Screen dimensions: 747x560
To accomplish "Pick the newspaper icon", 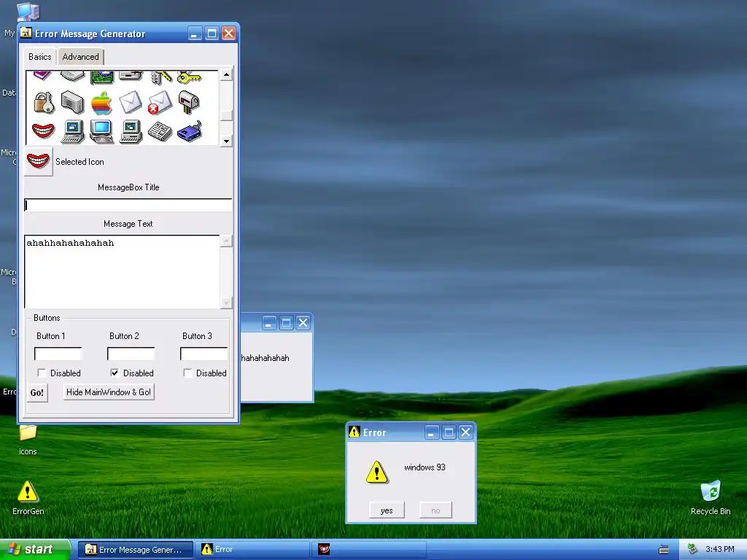I will point(160,131).
